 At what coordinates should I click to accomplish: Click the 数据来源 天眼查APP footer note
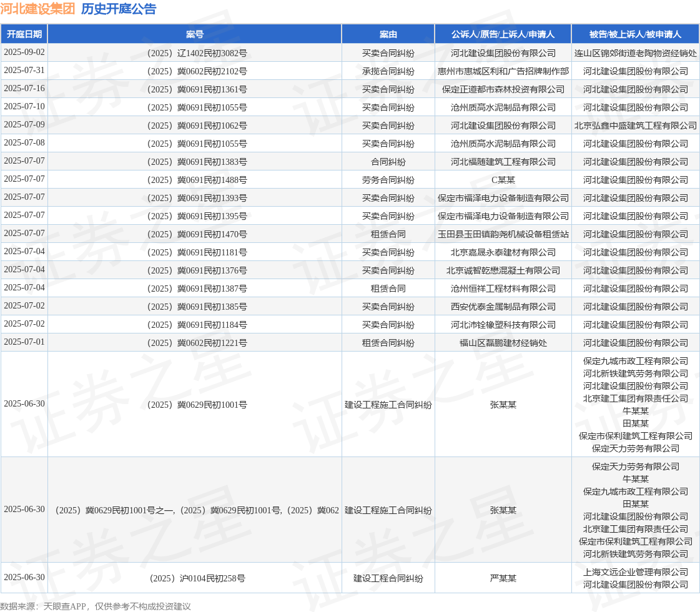96,606
